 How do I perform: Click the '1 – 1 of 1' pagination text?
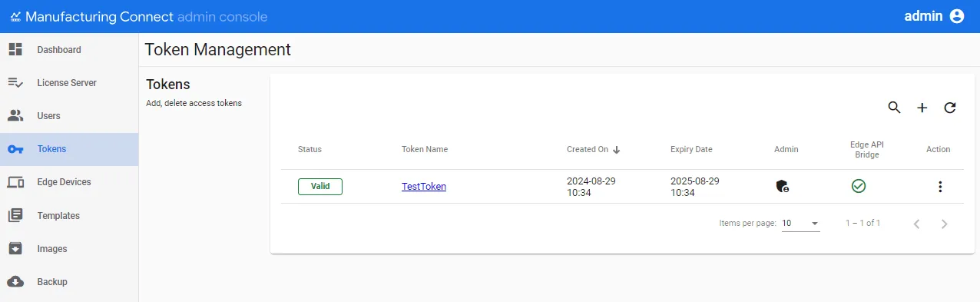tap(863, 224)
